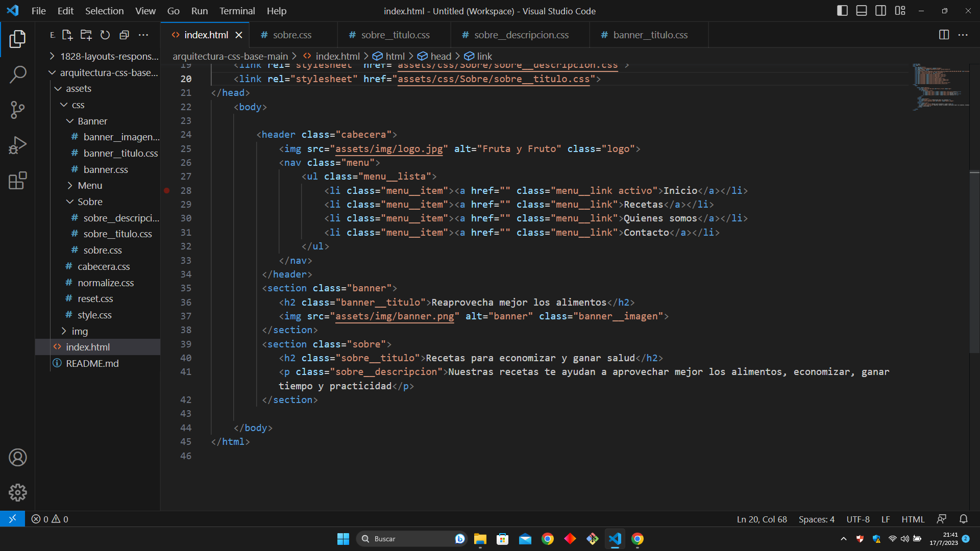Open the File menu
The width and height of the screenshot is (980, 551).
coord(38,11)
